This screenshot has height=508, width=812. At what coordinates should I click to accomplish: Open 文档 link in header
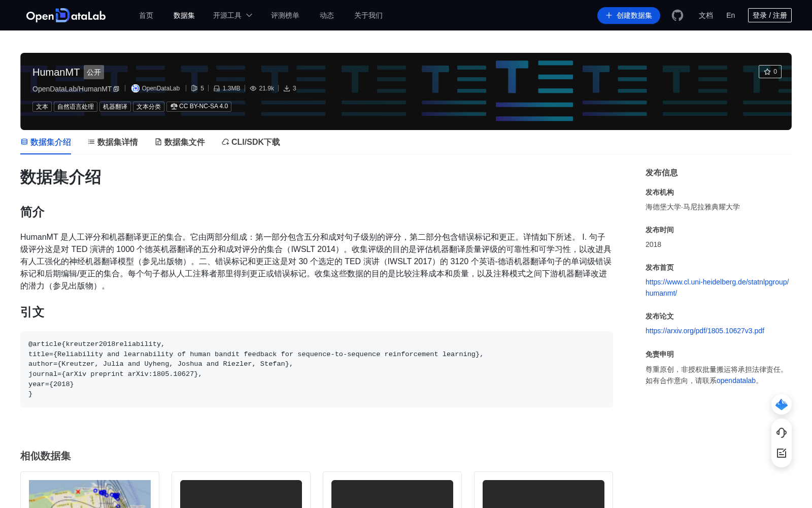coord(706,15)
